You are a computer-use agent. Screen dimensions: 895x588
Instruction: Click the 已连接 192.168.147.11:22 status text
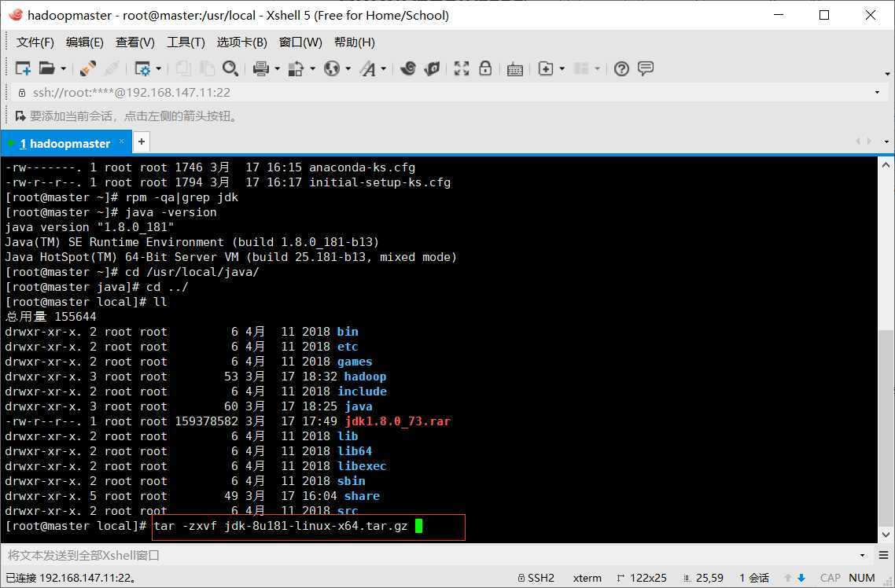[x=71, y=578]
